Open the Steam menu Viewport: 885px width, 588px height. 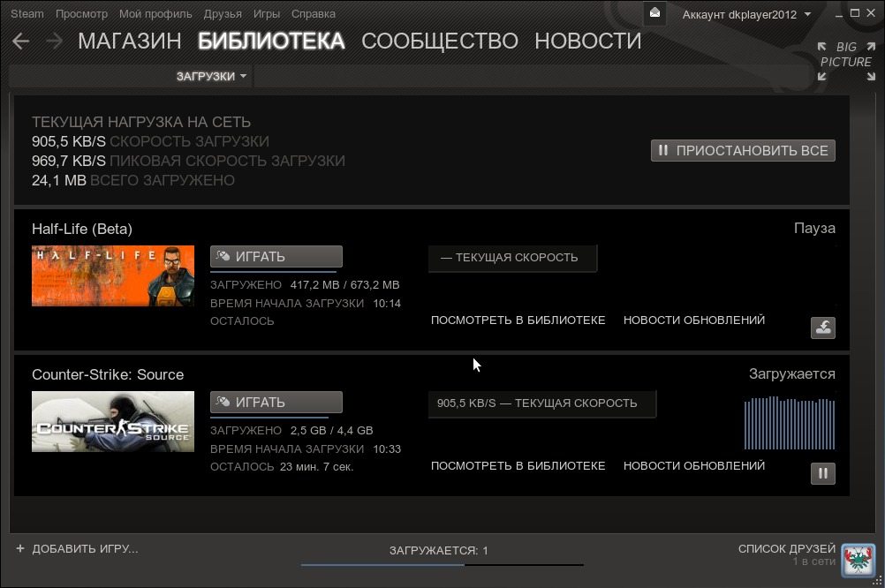27,13
